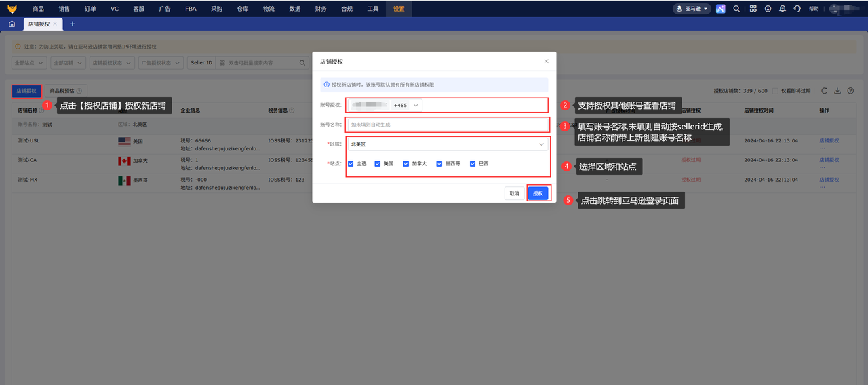Click the help icon beside 店铺名称 header
868x385 pixels.
coord(41,110)
